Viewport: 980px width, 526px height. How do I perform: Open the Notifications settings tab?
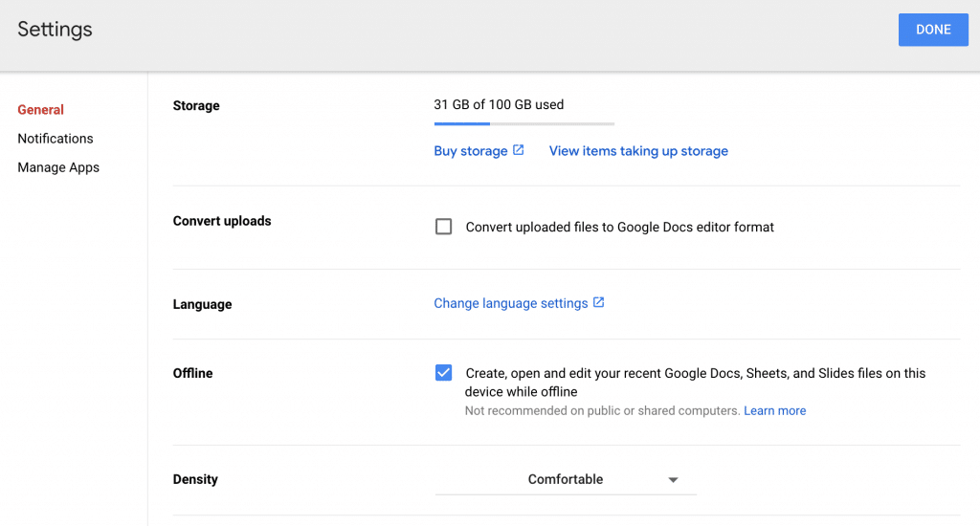[56, 139]
